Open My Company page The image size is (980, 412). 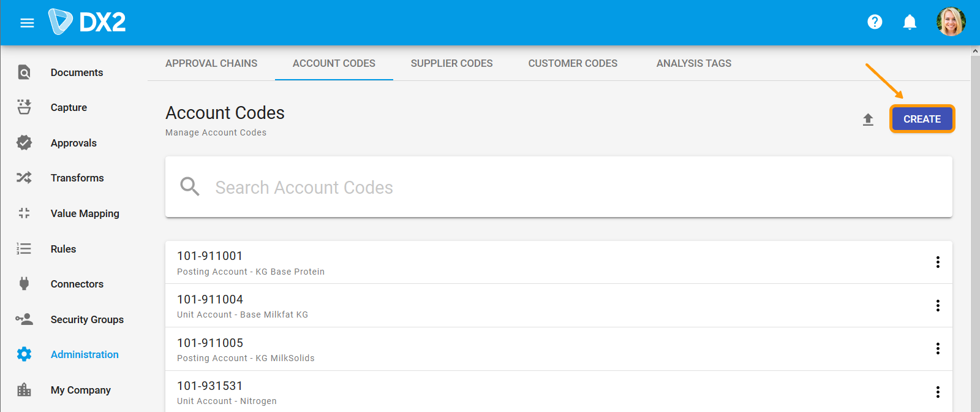[81, 390]
